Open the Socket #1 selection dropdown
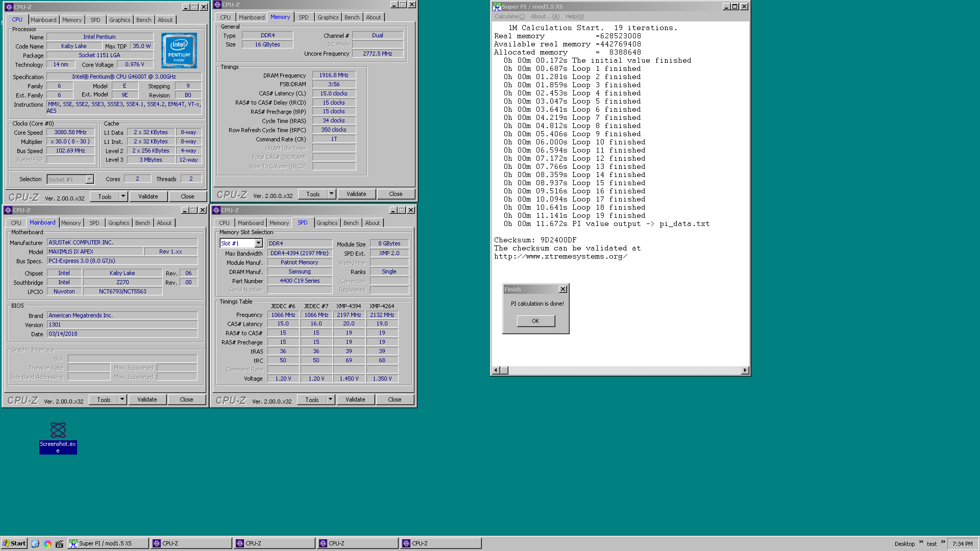980x551 pixels. pyautogui.click(x=89, y=180)
